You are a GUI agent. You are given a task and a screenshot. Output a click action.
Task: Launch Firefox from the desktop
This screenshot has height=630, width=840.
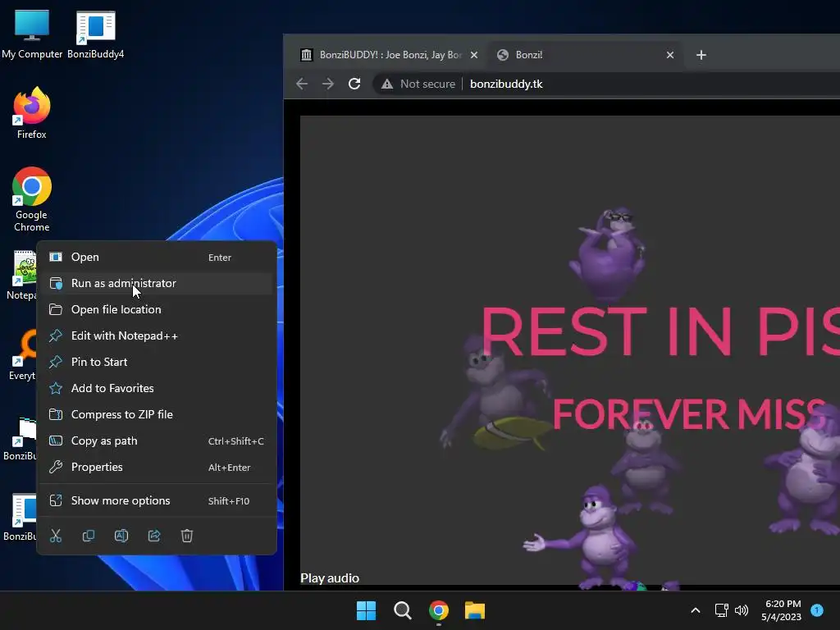point(32,113)
